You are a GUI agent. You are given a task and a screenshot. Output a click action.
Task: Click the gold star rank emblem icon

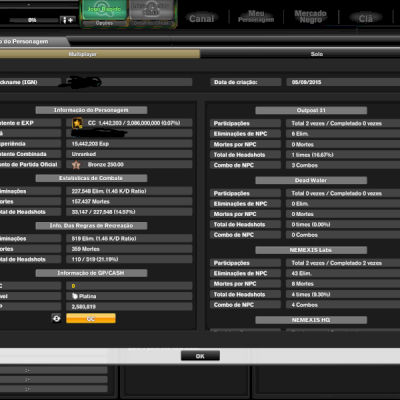pyautogui.click(x=77, y=123)
